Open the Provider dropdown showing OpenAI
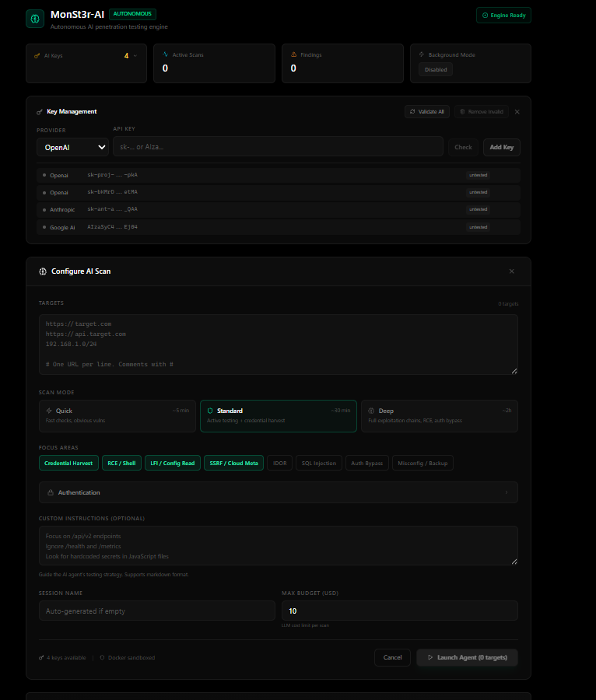The width and height of the screenshot is (596, 700). [73, 147]
